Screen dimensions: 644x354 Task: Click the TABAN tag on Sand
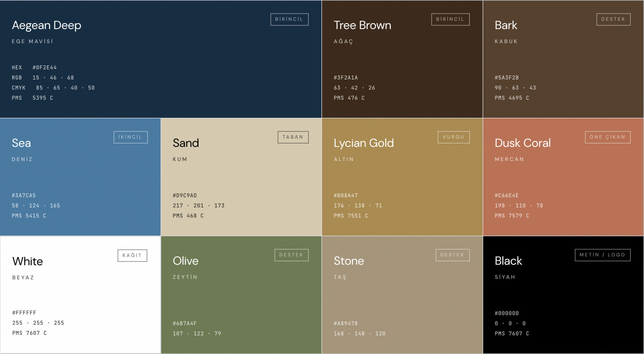click(x=293, y=137)
